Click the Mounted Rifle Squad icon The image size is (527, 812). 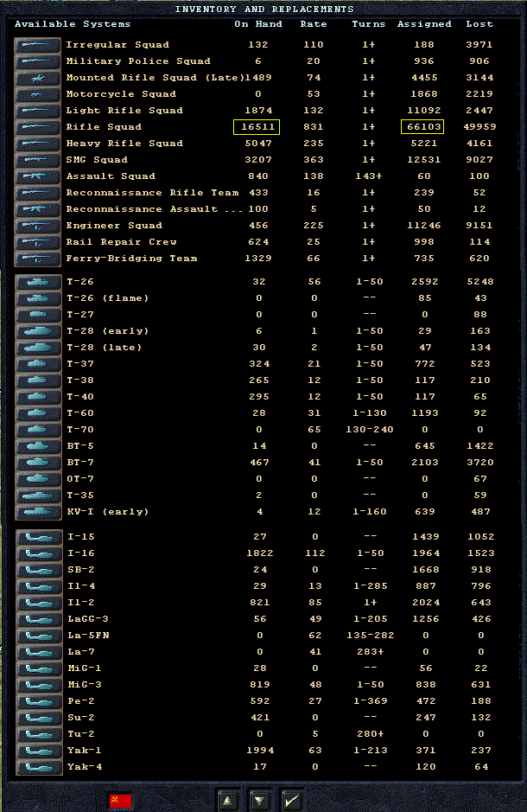[38, 78]
